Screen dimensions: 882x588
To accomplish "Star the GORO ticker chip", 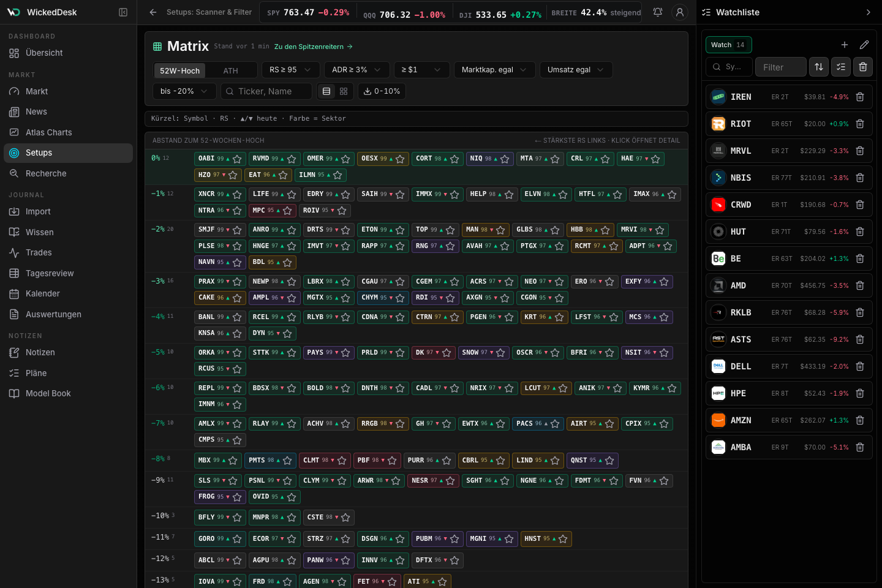I will 237,539.
